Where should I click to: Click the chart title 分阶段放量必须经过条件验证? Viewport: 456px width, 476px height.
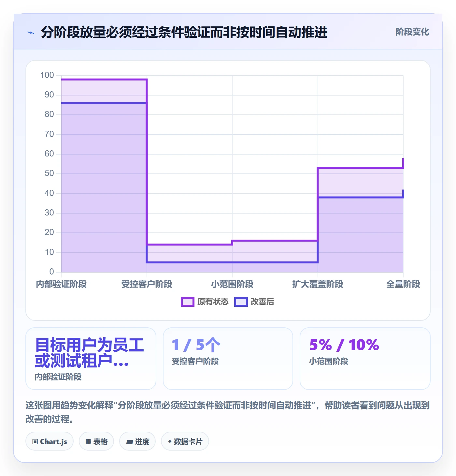click(x=184, y=32)
